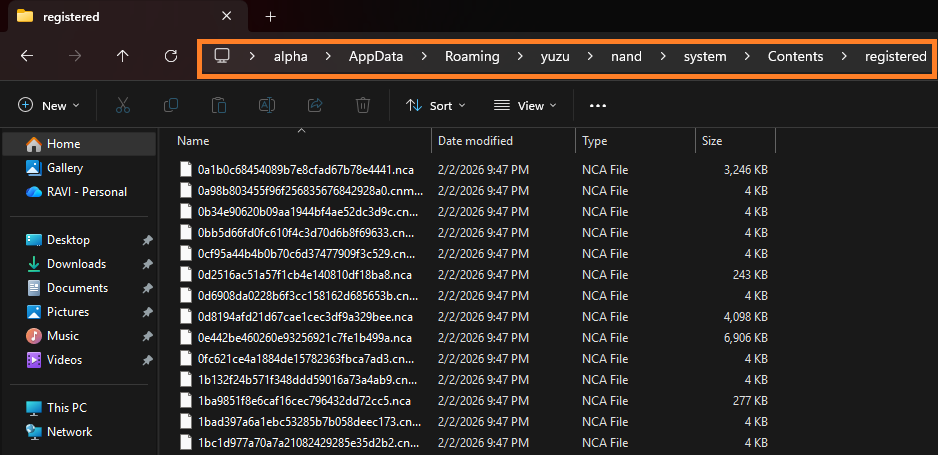Click the Rename icon in toolbar

pyautogui.click(x=267, y=105)
